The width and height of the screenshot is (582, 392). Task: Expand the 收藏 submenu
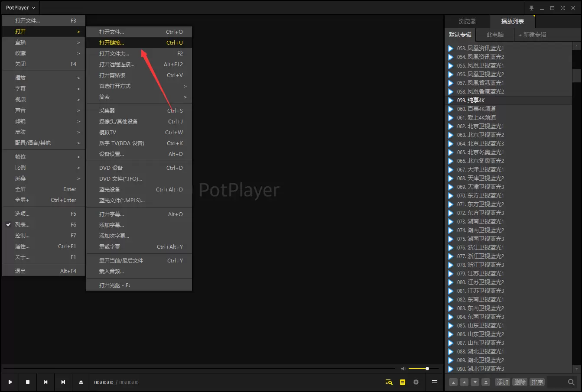point(44,53)
